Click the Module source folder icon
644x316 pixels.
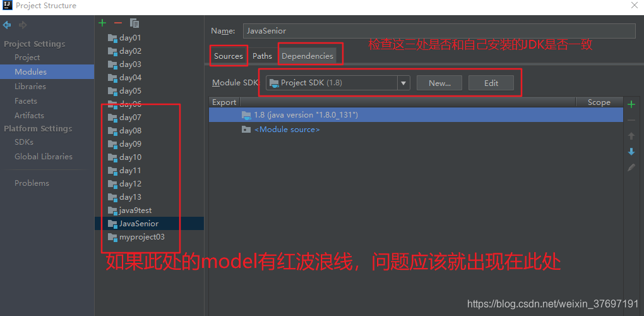coord(246,130)
